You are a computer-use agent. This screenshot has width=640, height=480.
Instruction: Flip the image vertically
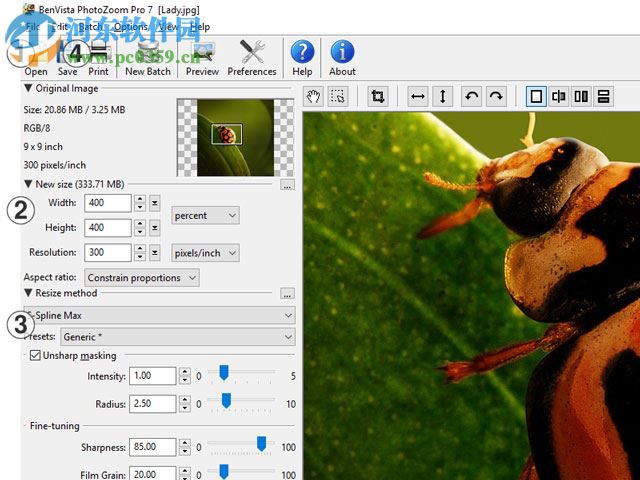click(x=442, y=97)
